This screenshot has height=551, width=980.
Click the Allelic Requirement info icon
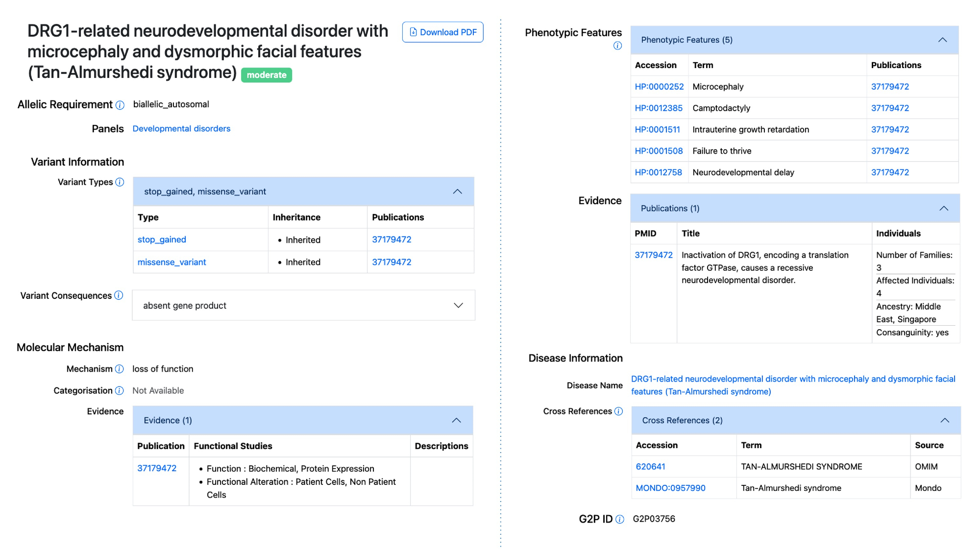[x=120, y=105]
